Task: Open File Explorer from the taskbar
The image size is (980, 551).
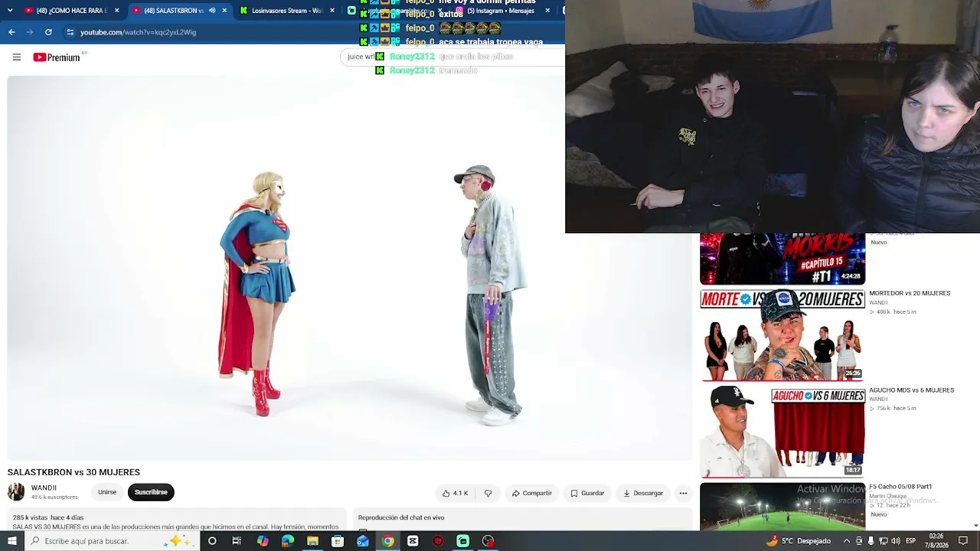Action: [312, 541]
